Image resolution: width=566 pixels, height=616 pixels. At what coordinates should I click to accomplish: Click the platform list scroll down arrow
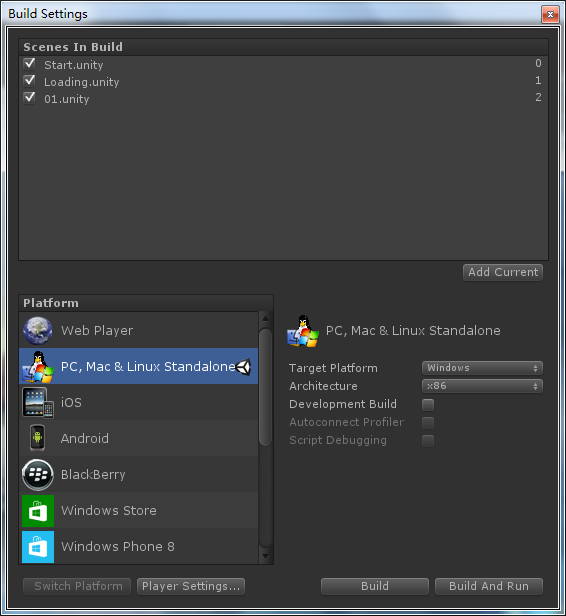266,556
